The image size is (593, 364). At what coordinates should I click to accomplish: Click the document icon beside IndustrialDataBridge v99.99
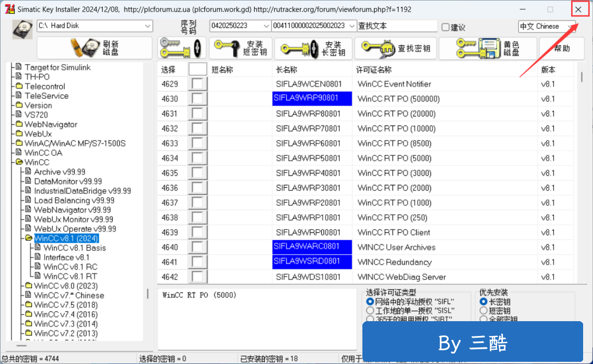[x=28, y=190]
